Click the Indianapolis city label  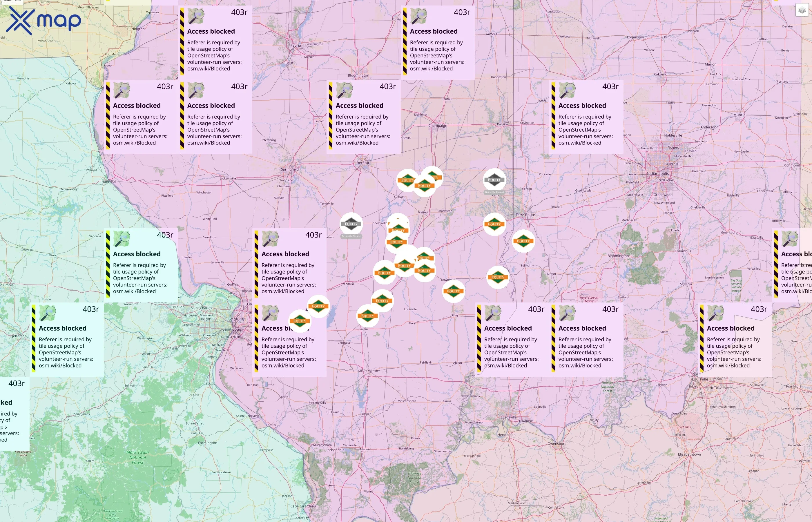click(658, 173)
